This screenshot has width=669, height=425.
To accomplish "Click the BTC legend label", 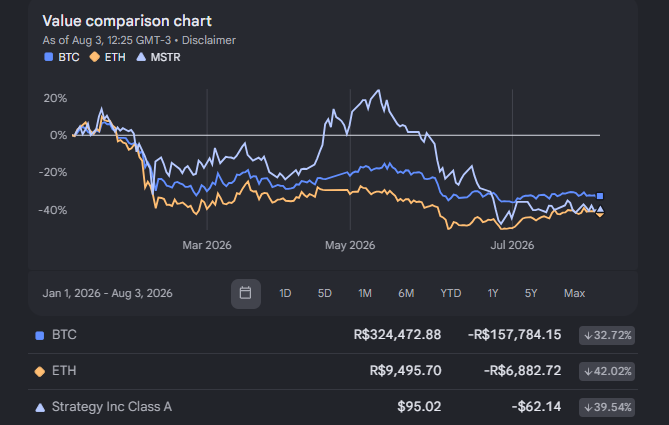I will (69, 57).
